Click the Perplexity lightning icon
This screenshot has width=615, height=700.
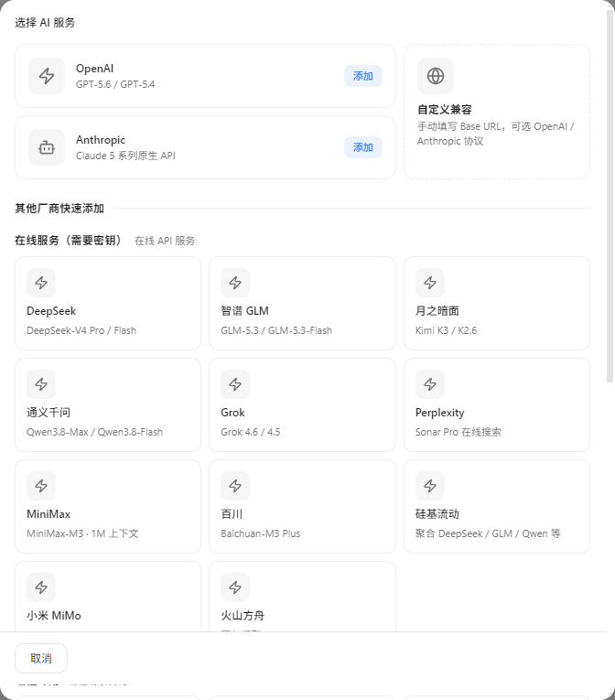click(x=430, y=384)
